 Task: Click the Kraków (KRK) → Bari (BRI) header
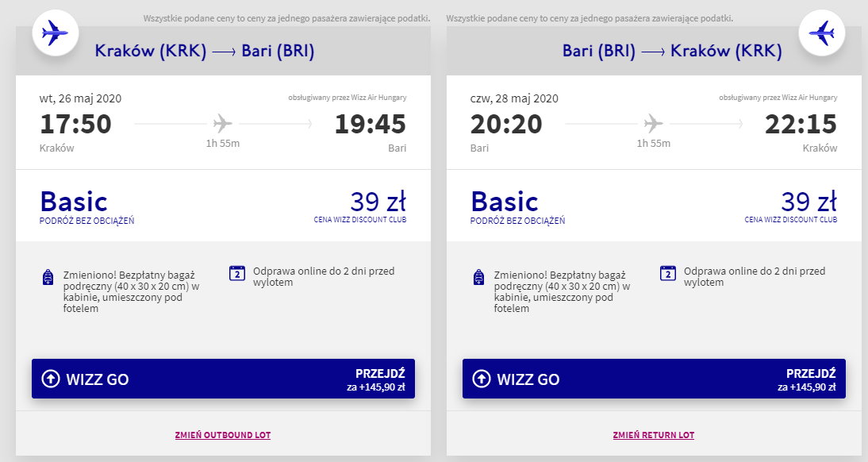coord(205,52)
